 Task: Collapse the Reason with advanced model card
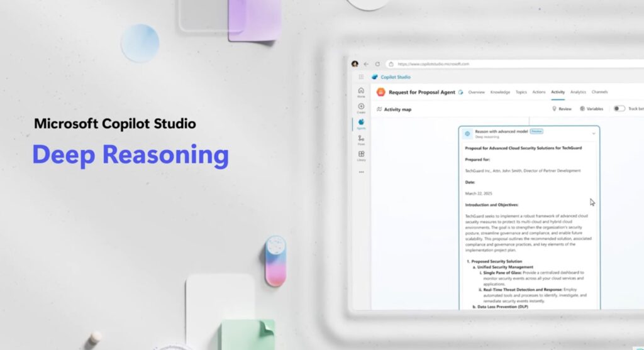[594, 133]
